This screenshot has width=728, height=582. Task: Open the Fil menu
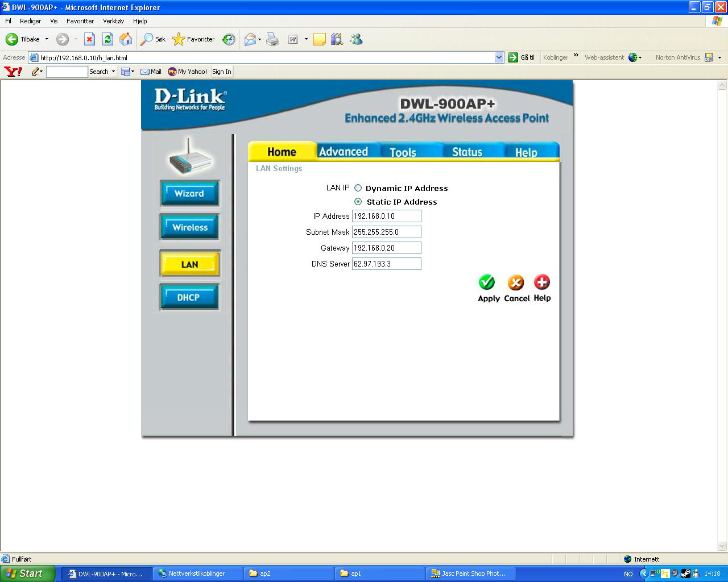[8, 21]
